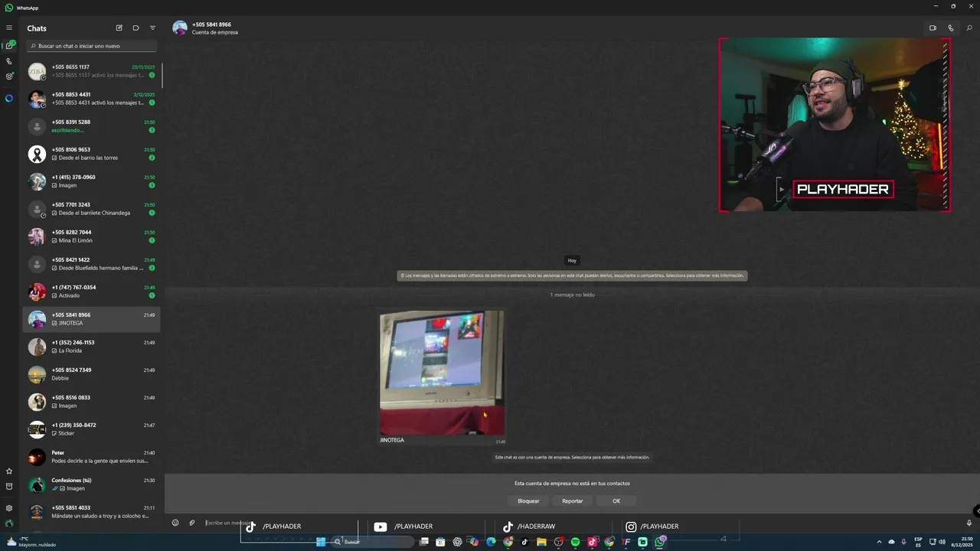Open the Status updates sidebar icon
This screenshot has width=980, height=551.
pos(9,77)
